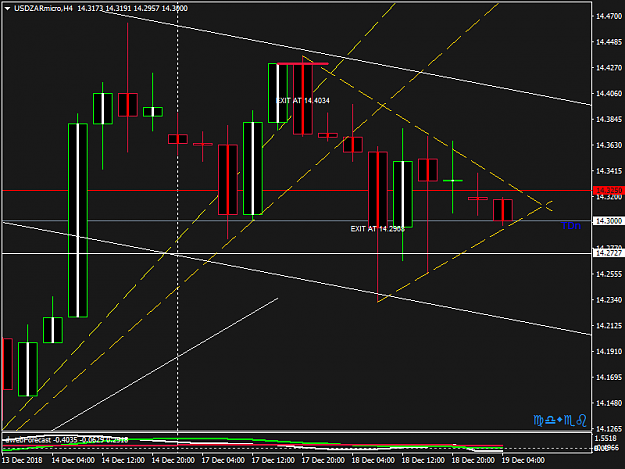
Task: Click the 1.5518 indicator scale value
Action: [607, 438]
